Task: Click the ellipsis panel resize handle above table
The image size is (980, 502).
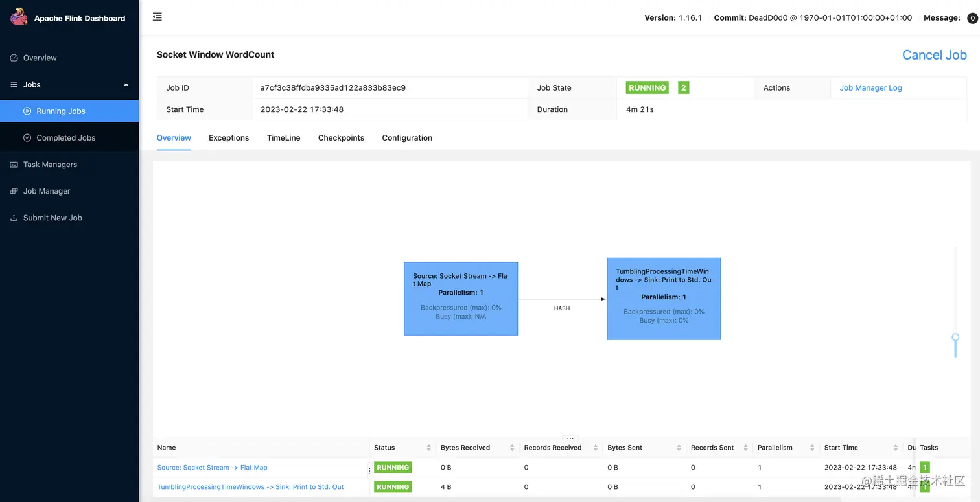Action: [570, 439]
